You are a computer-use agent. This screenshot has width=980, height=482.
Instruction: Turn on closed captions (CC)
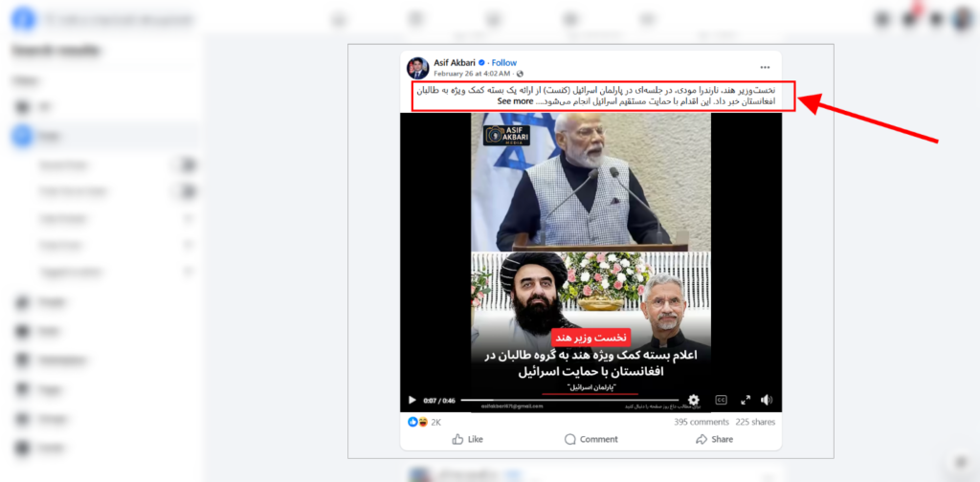(721, 400)
